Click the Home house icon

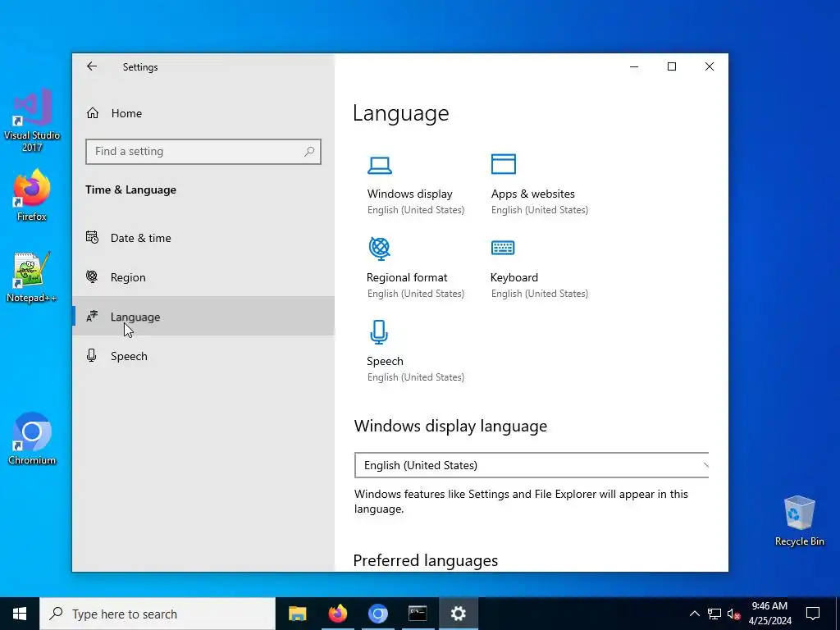[x=93, y=113]
